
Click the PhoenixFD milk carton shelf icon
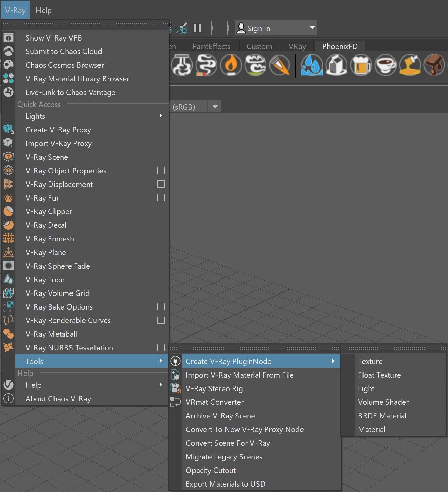(337, 65)
